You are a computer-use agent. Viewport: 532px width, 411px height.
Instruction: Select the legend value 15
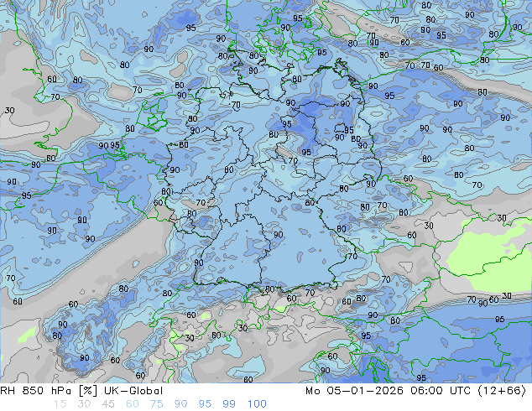(60, 404)
